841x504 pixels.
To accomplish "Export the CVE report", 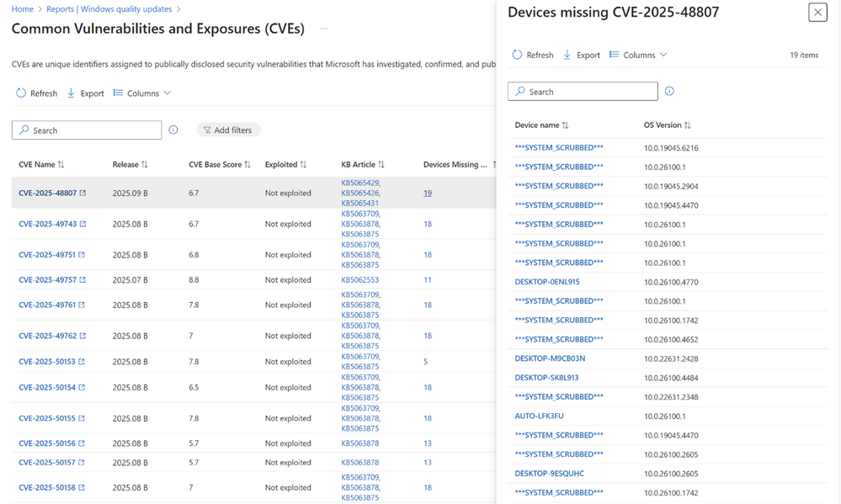I will click(x=85, y=93).
